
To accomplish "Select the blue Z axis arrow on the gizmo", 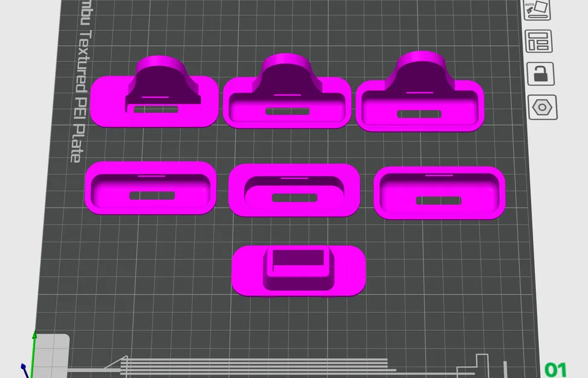I will 24,367.
